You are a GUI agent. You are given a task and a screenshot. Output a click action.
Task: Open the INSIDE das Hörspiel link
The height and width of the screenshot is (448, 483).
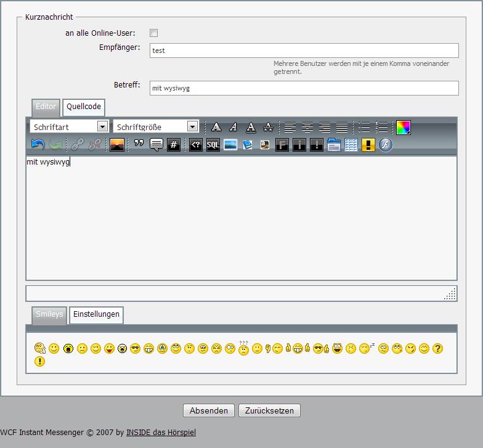161,433
